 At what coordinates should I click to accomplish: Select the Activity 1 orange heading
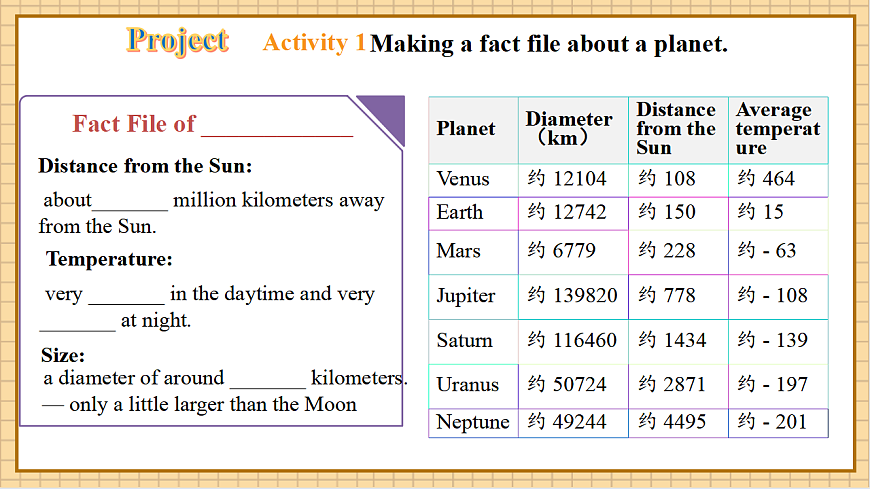(x=314, y=44)
